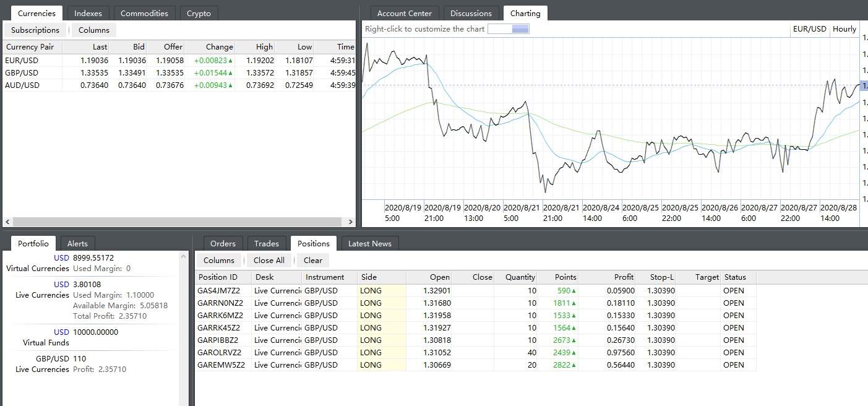Image resolution: width=868 pixels, height=406 pixels.
Task: Click the chart color slider box
Action: pos(508,29)
